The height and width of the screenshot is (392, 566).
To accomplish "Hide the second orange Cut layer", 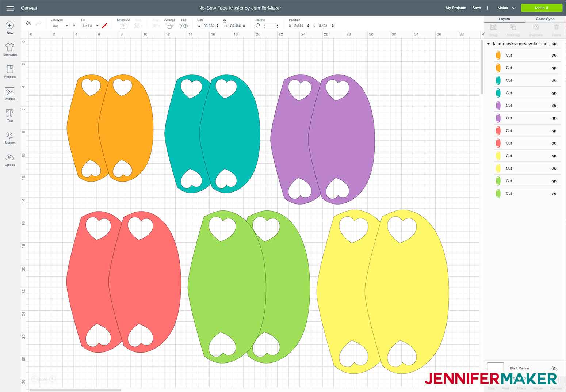I will [x=554, y=68].
